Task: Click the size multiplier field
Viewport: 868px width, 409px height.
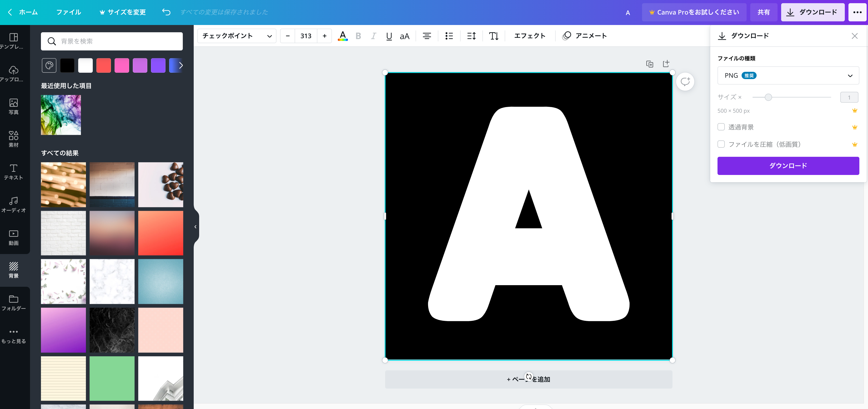Action: pos(849,97)
